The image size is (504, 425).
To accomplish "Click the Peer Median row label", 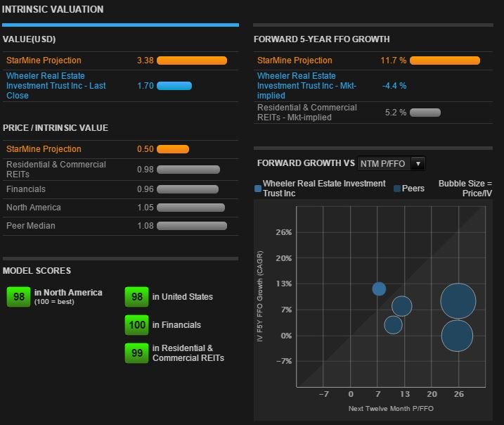I will [x=30, y=226].
